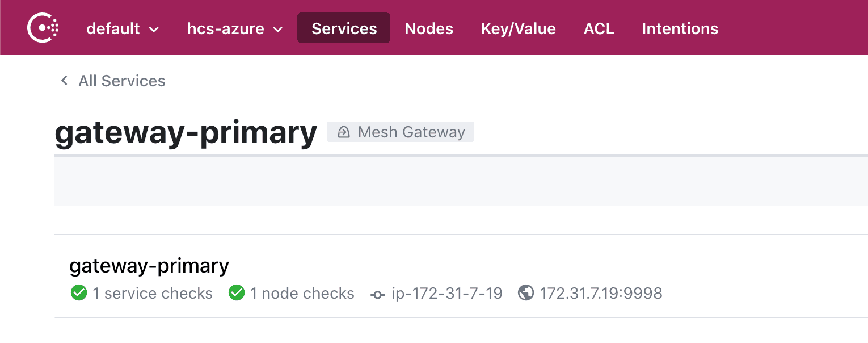Click the back chevron before All Services
The height and width of the screenshot is (343, 868).
click(x=65, y=81)
